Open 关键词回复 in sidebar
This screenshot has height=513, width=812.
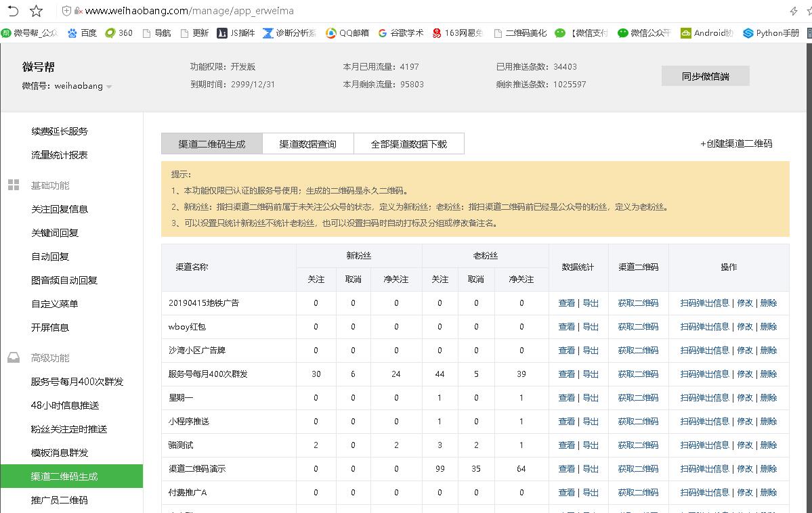55,233
